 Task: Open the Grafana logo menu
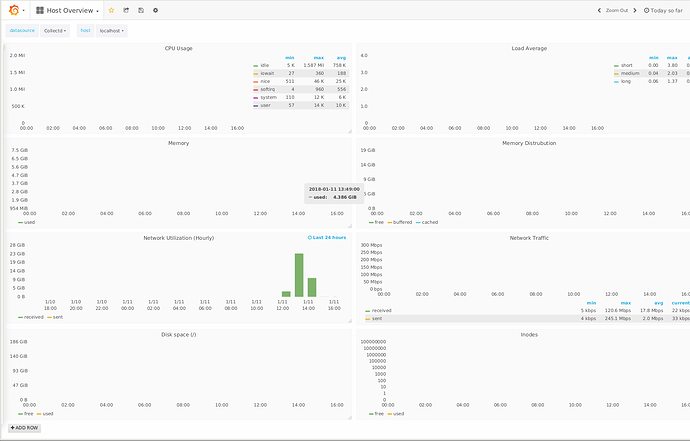click(16, 10)
